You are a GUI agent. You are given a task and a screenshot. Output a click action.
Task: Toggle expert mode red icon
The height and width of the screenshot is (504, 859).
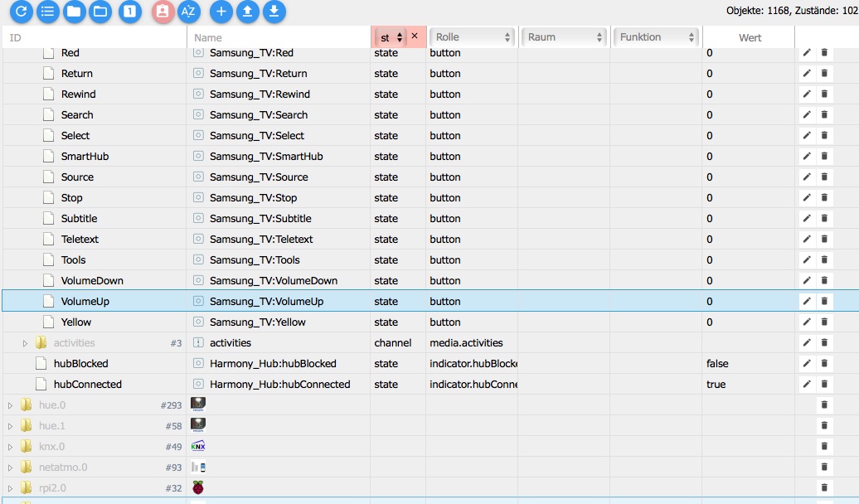(x=163, y=11)
